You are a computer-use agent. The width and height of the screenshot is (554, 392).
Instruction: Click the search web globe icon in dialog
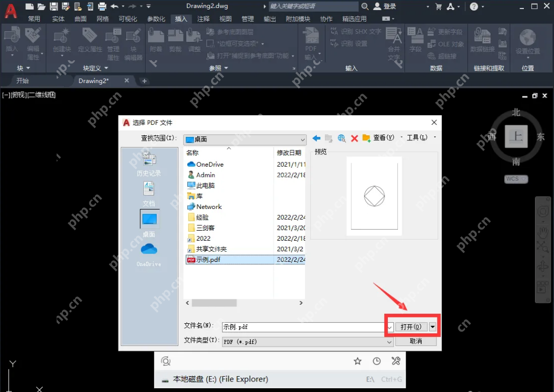[x=341, y=138]
